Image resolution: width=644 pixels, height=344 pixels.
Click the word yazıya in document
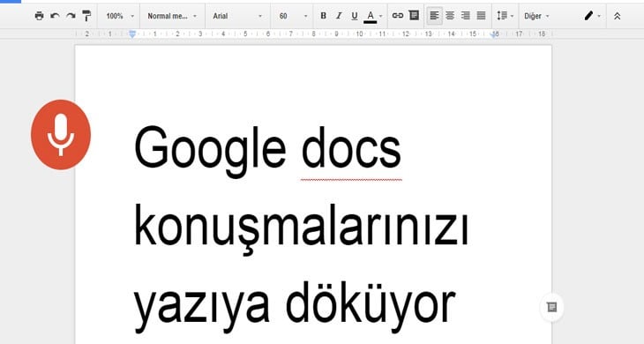(202, 308)
